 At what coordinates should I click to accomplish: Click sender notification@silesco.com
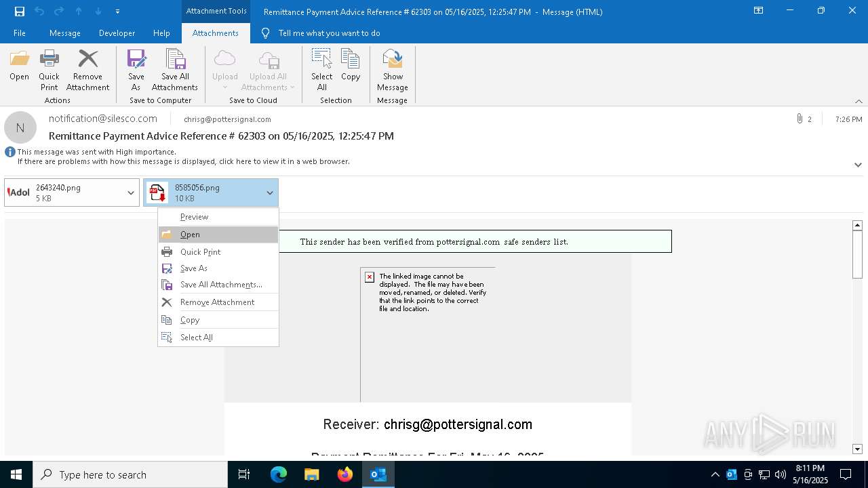click(x=103, y=119)
